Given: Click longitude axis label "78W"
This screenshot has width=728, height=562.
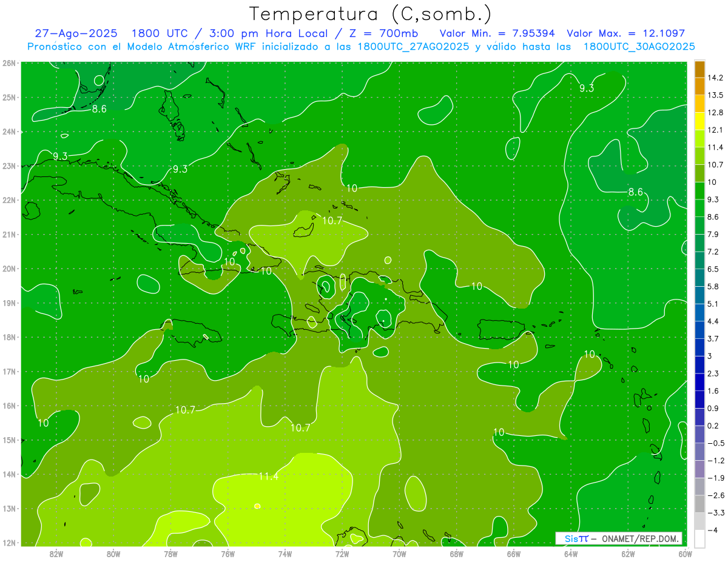Looking at the screenshot, I should (x=170, y=554).
